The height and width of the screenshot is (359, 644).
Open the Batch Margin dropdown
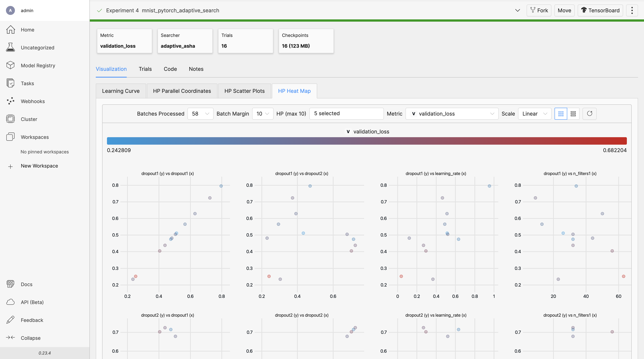(263, 114)
